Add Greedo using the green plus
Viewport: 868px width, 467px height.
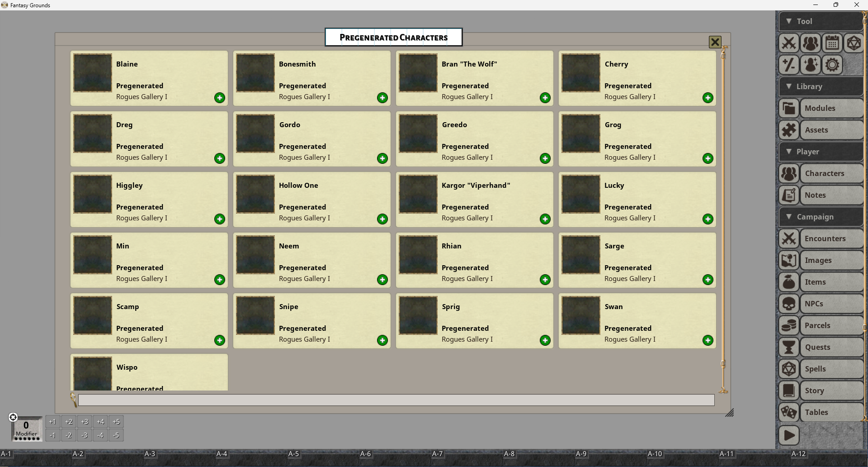(545, 158)
